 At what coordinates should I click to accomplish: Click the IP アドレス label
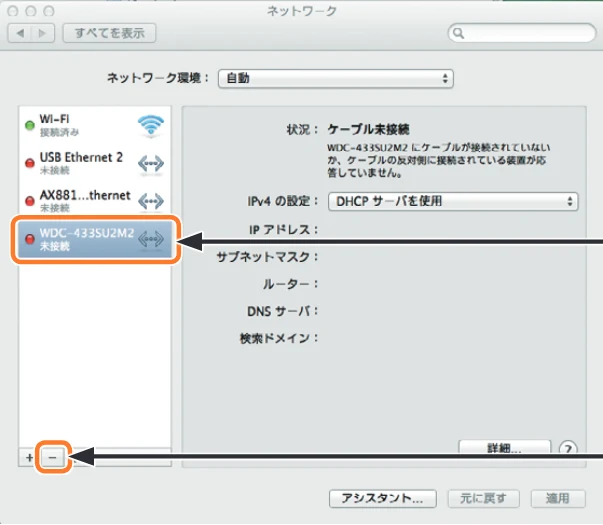[283, 230]
